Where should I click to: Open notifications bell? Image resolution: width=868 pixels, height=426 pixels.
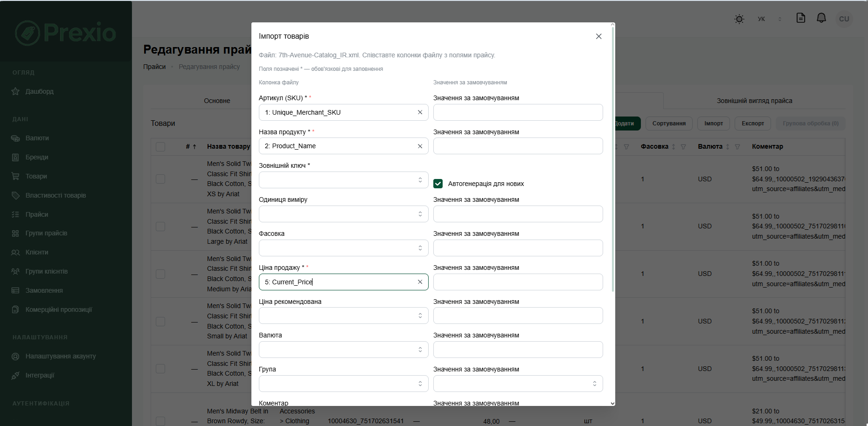(821, 18)
